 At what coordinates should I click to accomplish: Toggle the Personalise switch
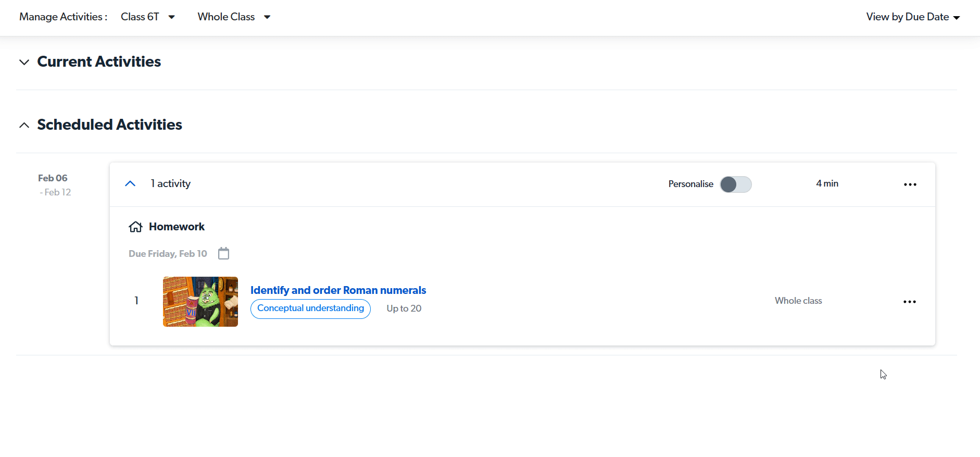[735, 184]
